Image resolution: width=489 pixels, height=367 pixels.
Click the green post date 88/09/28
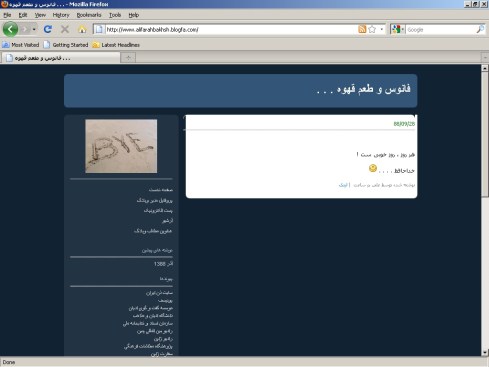[404, 124]
